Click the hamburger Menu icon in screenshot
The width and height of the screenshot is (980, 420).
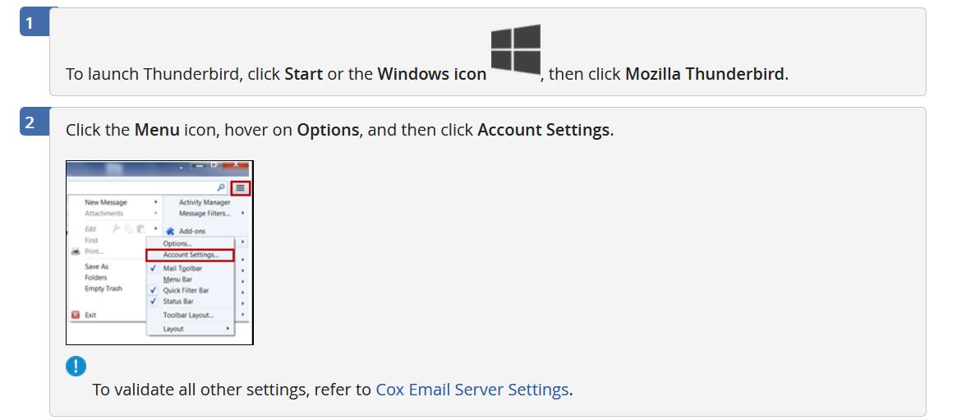[x=241, y=187]
